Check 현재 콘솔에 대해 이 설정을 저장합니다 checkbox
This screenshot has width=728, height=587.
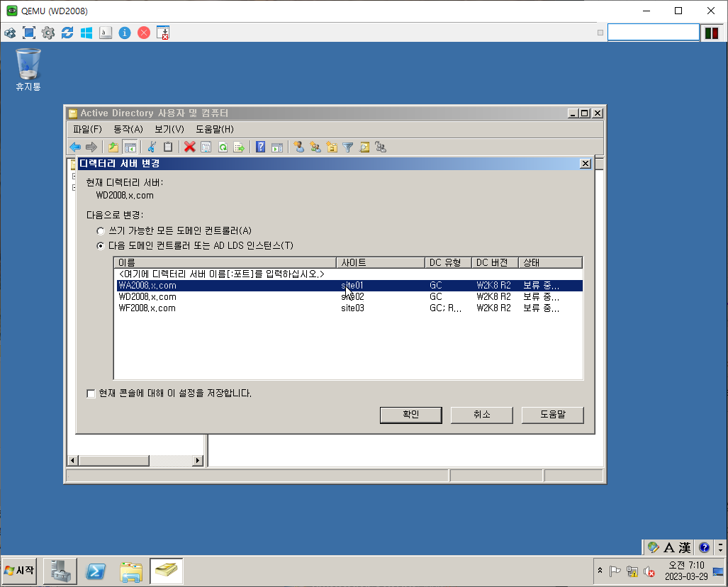tap(91, 393)
